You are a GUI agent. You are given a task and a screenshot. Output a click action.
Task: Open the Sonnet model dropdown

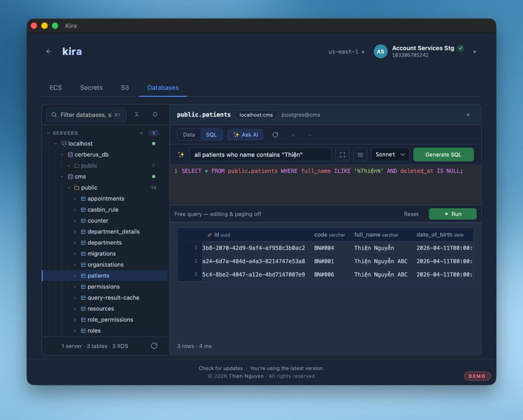(x=390, y=155)
